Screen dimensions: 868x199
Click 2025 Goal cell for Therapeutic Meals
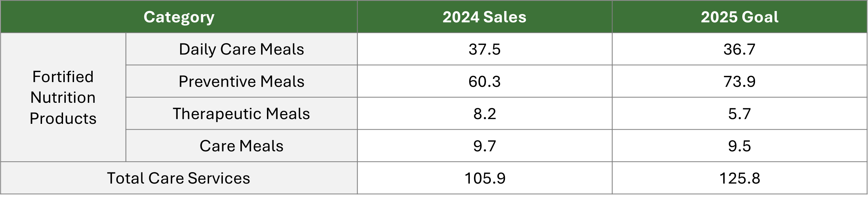pos(740,113)
